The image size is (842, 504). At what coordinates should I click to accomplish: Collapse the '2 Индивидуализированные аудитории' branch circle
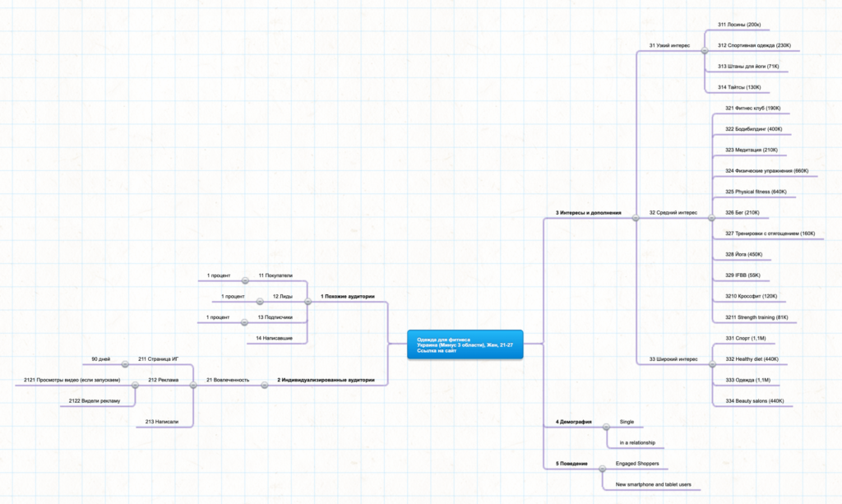[x=265, y=385]
